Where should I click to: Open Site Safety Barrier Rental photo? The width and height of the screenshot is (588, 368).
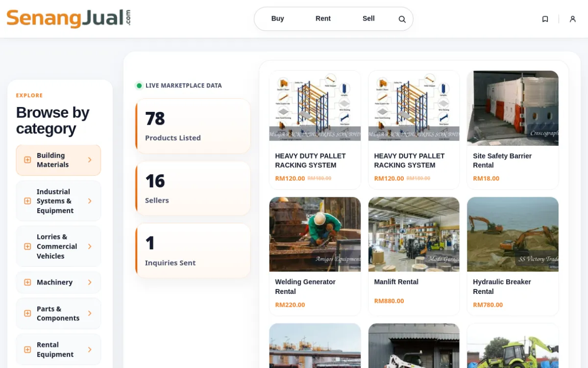click(x=513, y=108)
